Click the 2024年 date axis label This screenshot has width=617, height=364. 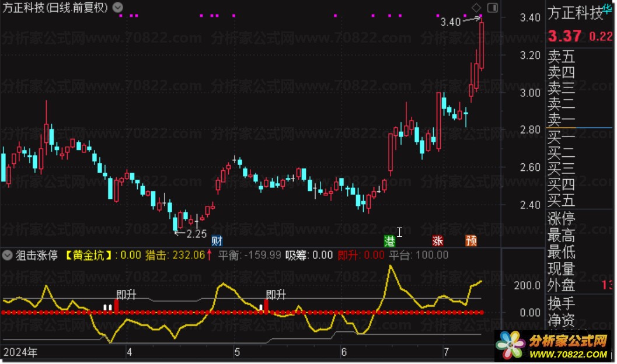click(x=20, y=352)
